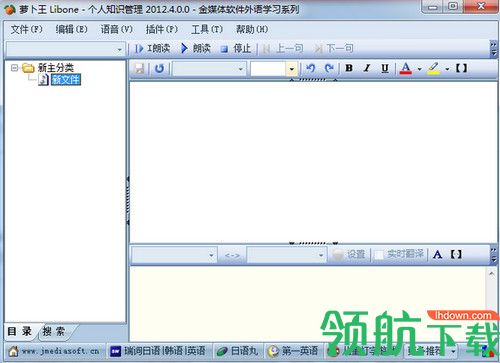This screenshot has width=500, height=363.
Task: Open the 工具(T) menu
Action: tap(207, 29)
